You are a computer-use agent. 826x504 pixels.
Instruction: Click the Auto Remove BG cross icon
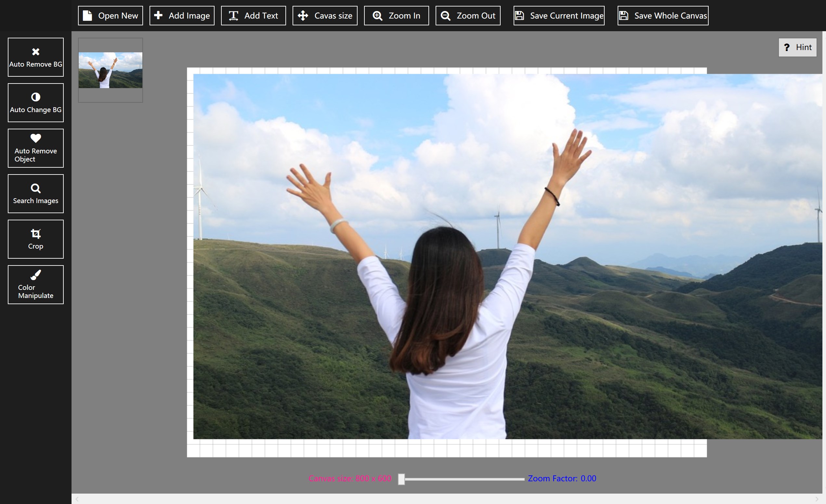pyautogui.click(x=35, y=52)
